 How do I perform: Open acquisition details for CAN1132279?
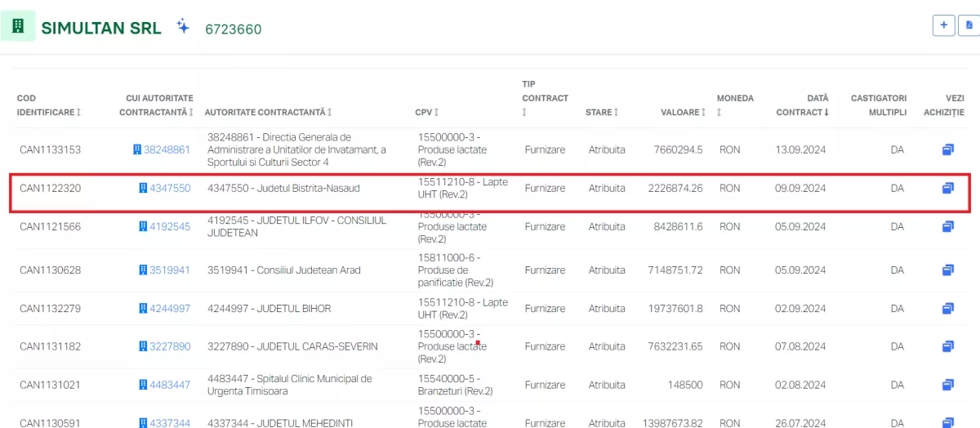pos(947,308)
